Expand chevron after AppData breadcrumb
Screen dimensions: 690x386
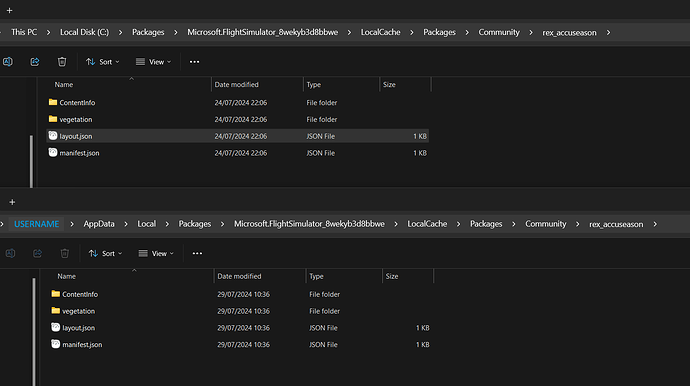126,224
